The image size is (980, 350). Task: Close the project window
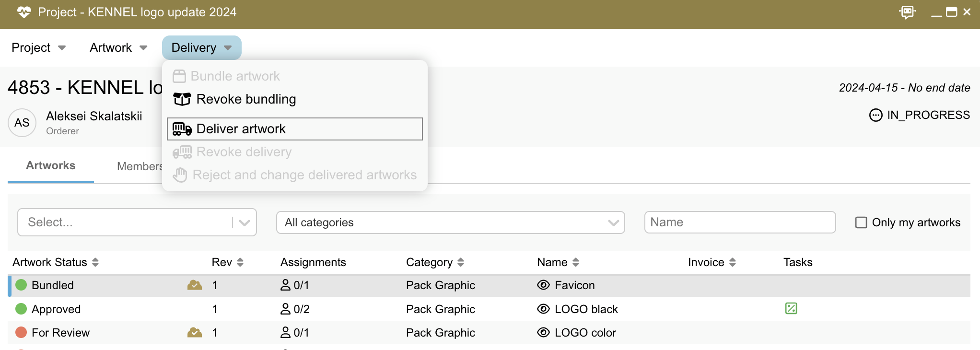coord(967,12)
